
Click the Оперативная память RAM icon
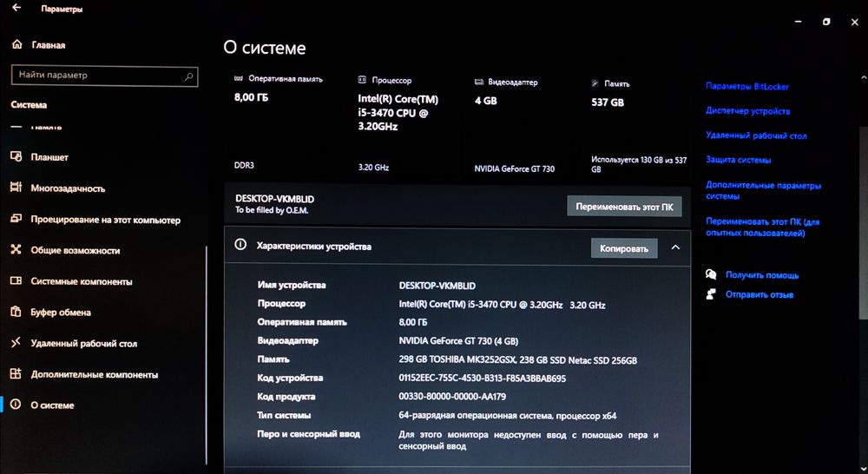239,79
